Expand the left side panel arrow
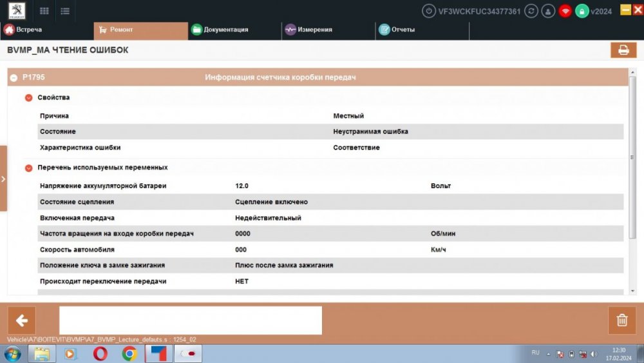This screenshot has height=363, width=644. [x=3, y=179]
